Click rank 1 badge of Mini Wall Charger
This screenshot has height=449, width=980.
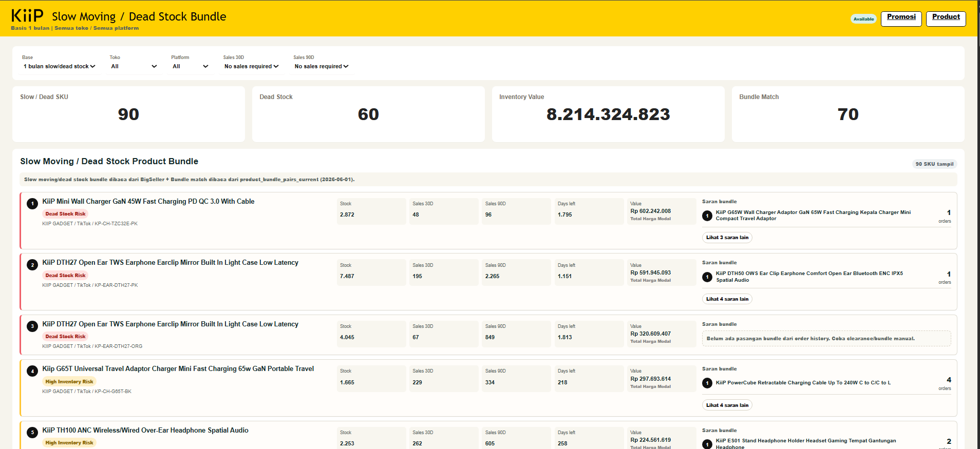[x=32, y=204]
